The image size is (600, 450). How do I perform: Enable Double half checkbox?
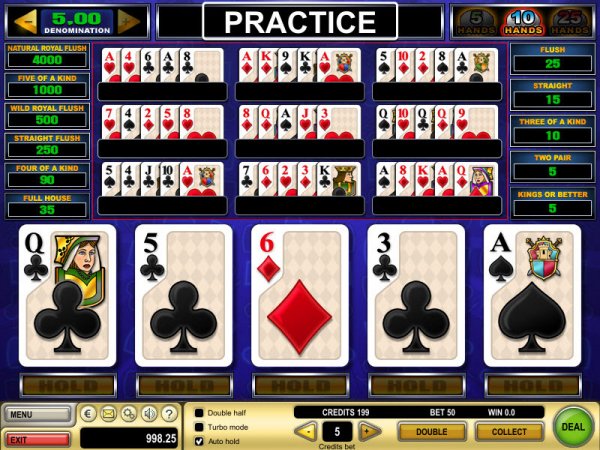pos(199,412)
